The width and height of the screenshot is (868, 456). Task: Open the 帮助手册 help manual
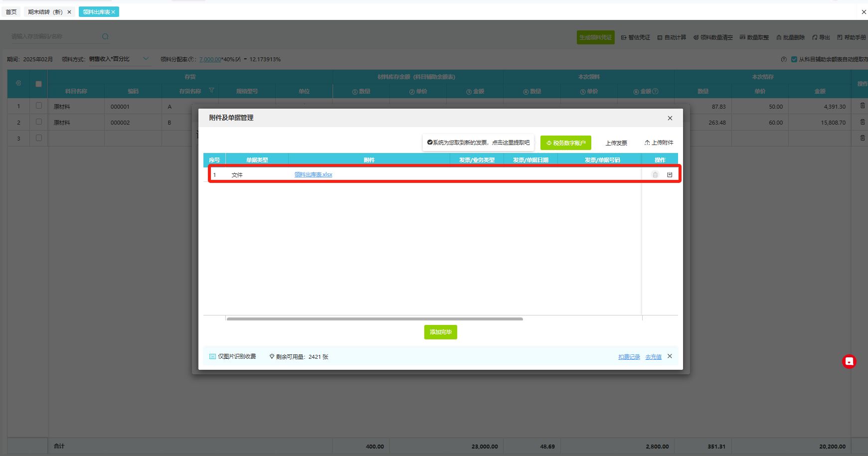coord(852,37)
